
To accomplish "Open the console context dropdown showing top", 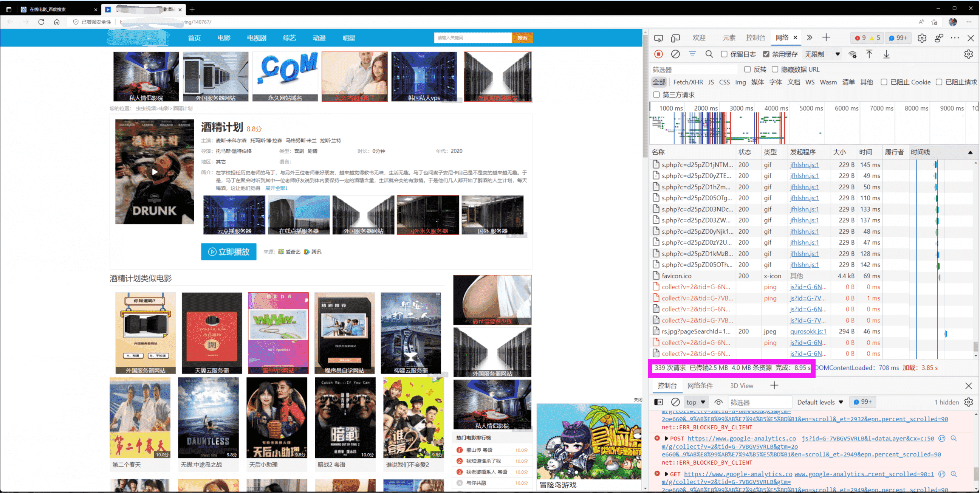I will [x=696, y=402].
